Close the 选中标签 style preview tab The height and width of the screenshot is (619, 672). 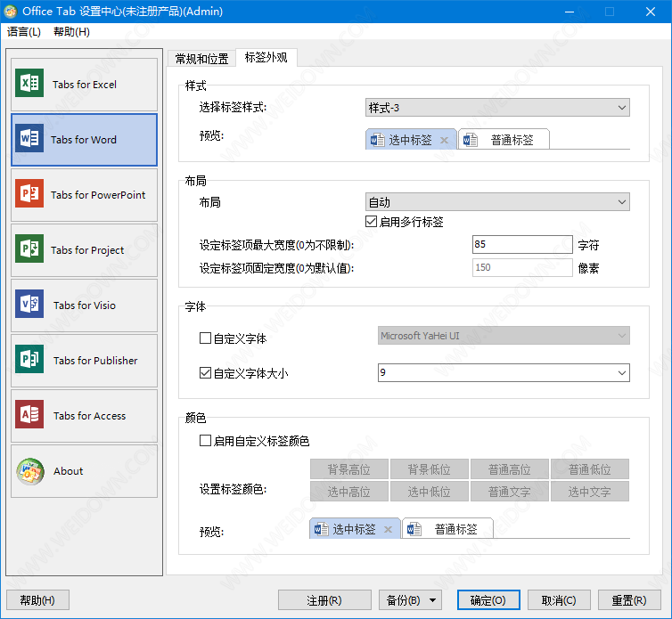click(445, 140)
